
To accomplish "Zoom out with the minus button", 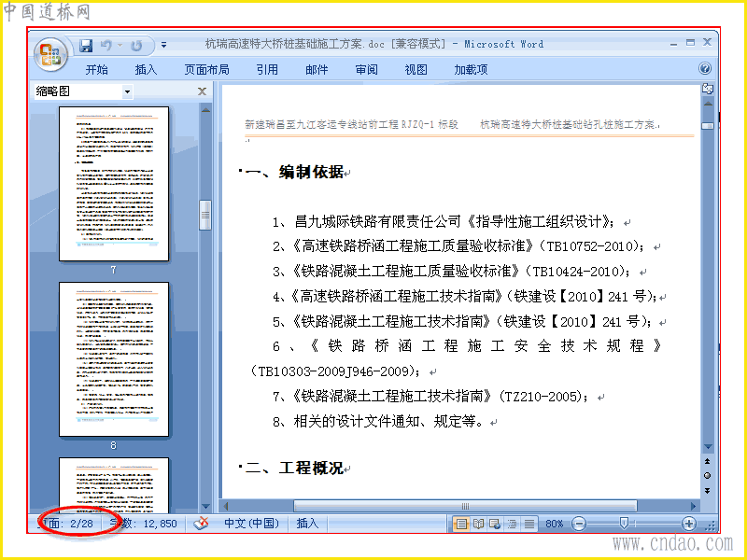I will (578, 524).
